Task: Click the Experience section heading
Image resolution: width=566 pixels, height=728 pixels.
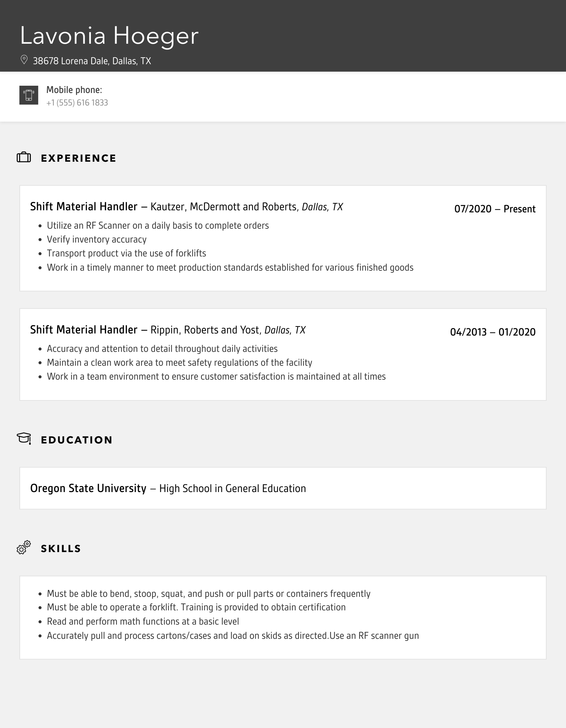Action: pyautogui.click(x=78, y=158)
